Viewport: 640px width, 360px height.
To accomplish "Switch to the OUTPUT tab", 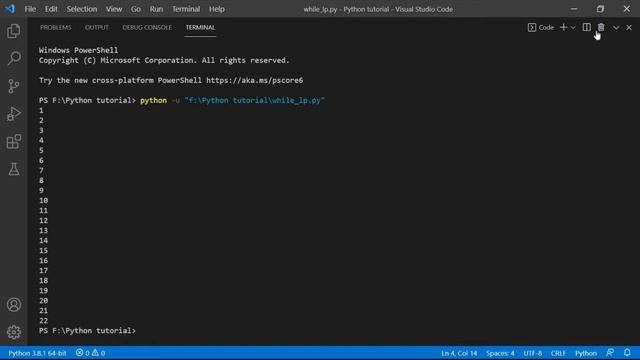I will [97, 27].
